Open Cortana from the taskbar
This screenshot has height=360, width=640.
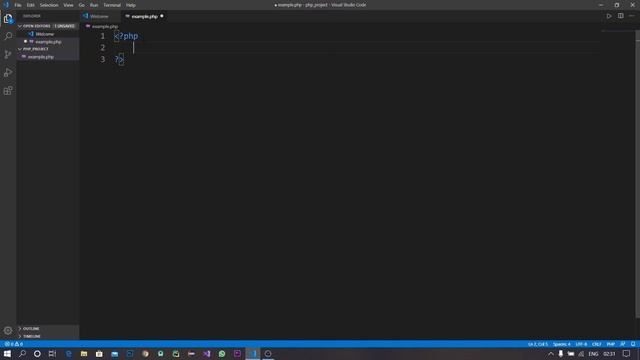37,354
